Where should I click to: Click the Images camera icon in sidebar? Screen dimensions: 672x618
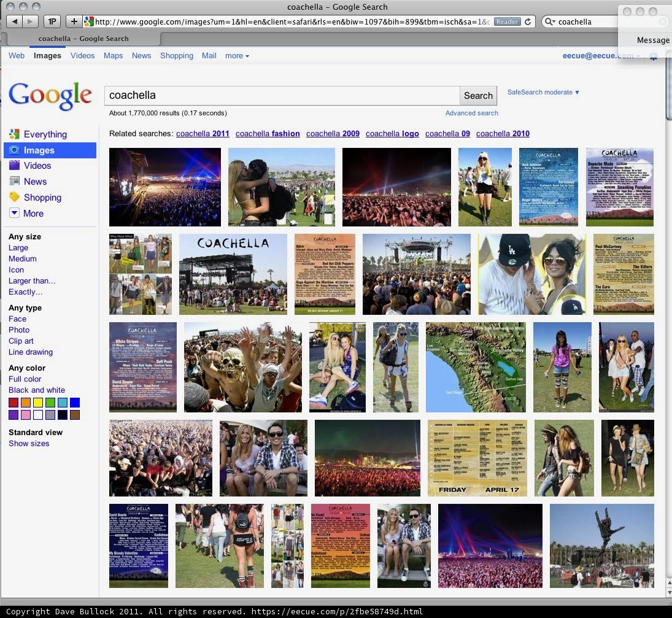click(x=15, y=150)
